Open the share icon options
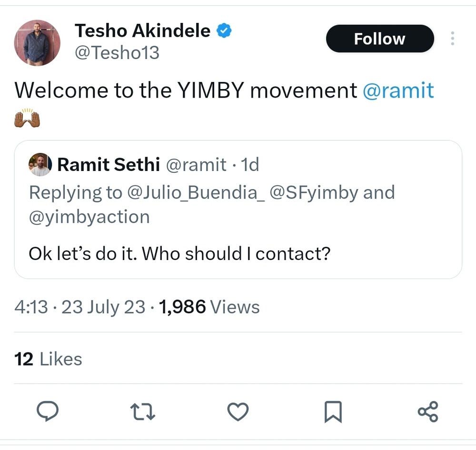The width and height of the screenshot is (476, 450). 427,410
